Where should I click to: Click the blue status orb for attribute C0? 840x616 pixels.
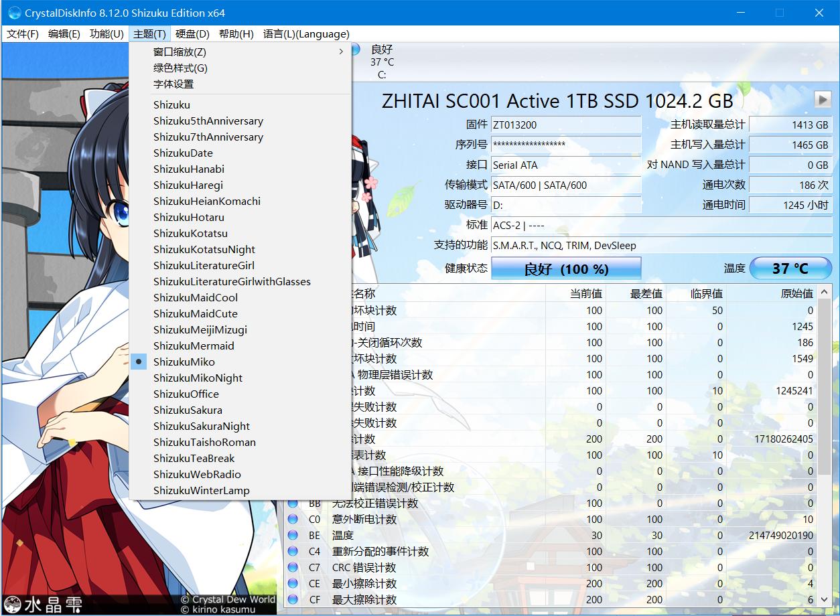tap(293, 519)
